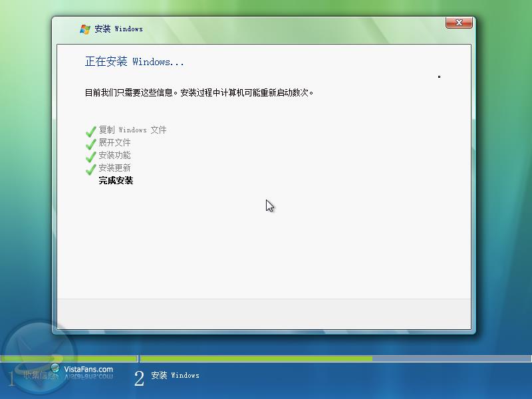Screen dimensions: 532x399
Task: Click the 安装更新 step text
Action: coord(114,168)
